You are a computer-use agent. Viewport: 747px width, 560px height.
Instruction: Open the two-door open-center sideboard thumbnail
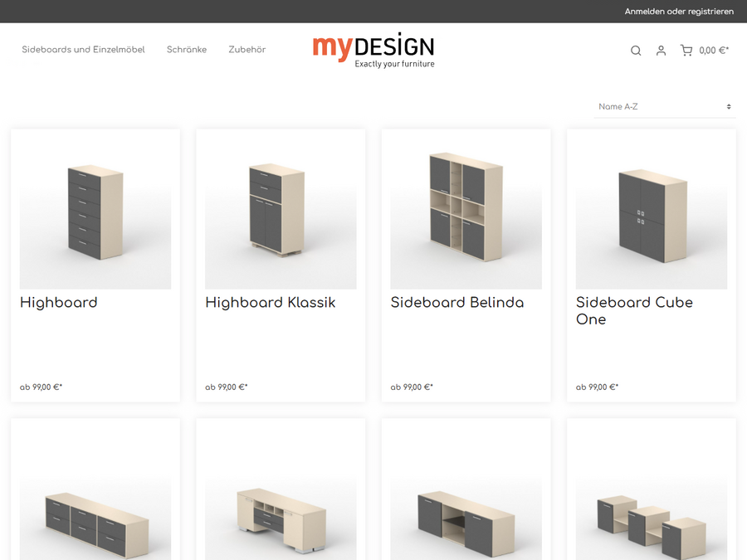pos(466,494)
